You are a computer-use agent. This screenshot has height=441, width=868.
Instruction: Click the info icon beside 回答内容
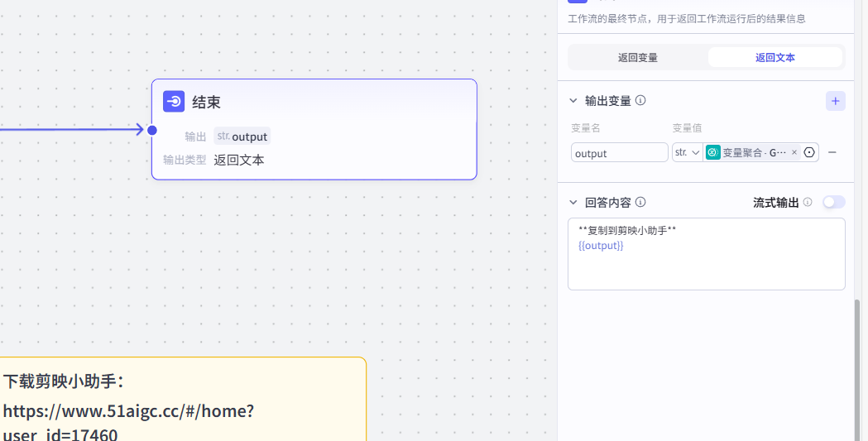pos(640,202)
